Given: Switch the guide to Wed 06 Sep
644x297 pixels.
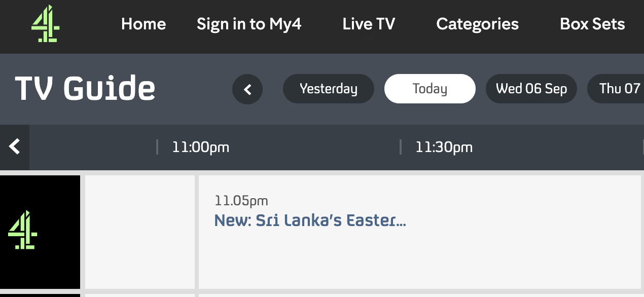Looking at the screenshot, I should coord(531,89).
